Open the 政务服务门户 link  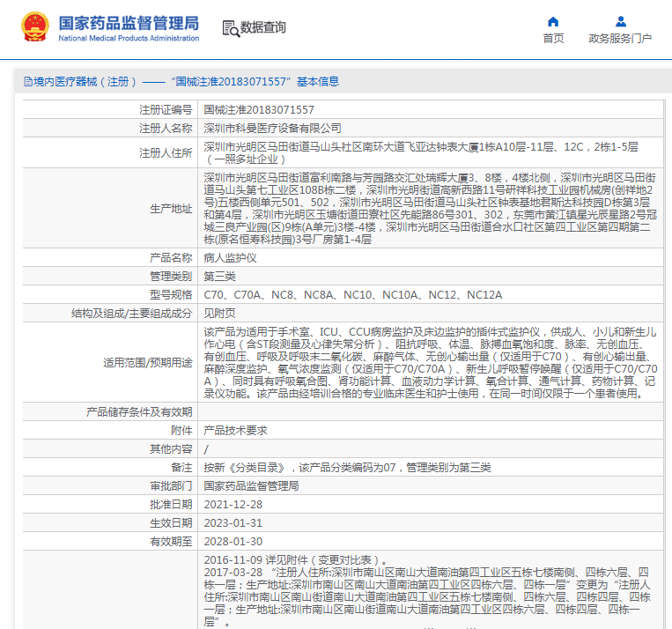[x=620, y=39]
